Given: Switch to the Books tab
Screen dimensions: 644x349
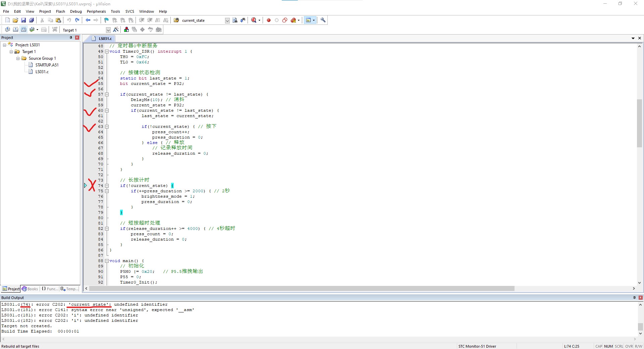Looking at the screenshot, I should [30, 289].
